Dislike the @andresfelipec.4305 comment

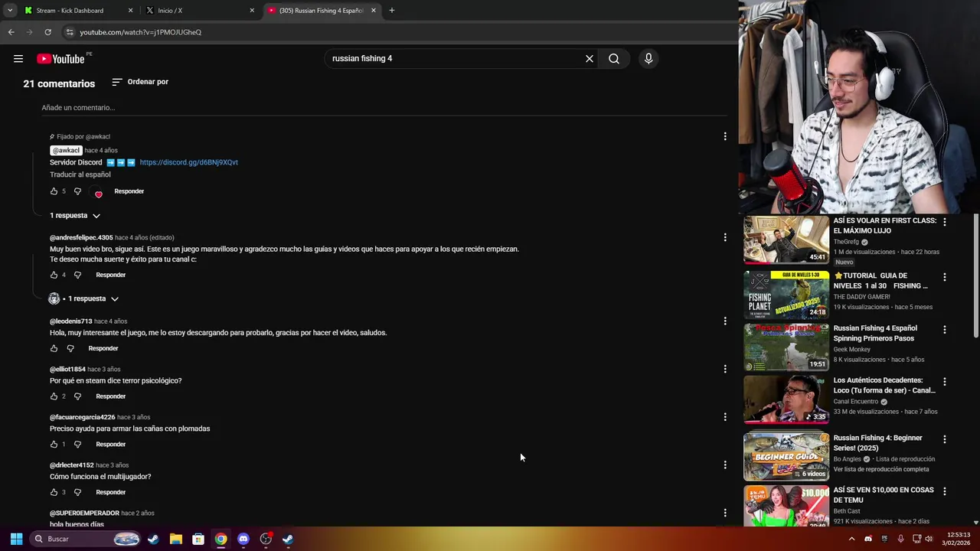coord(77,275)
